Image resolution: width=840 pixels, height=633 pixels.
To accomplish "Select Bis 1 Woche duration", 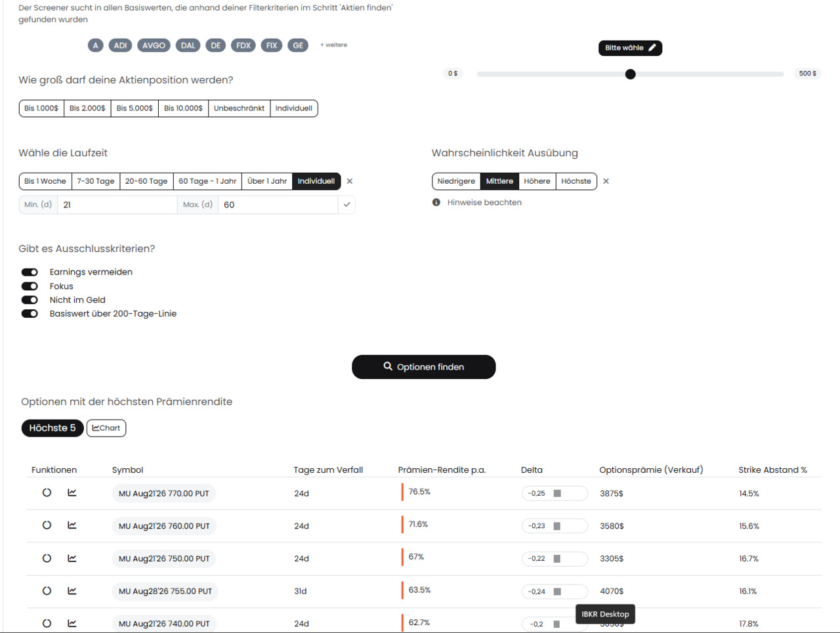I will [x=45, y=181].
